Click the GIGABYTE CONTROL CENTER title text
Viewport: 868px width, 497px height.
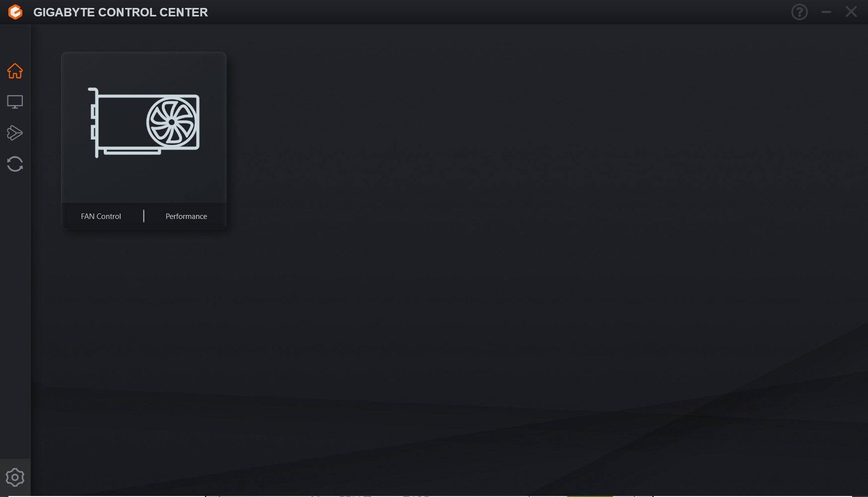pos(121,12)
